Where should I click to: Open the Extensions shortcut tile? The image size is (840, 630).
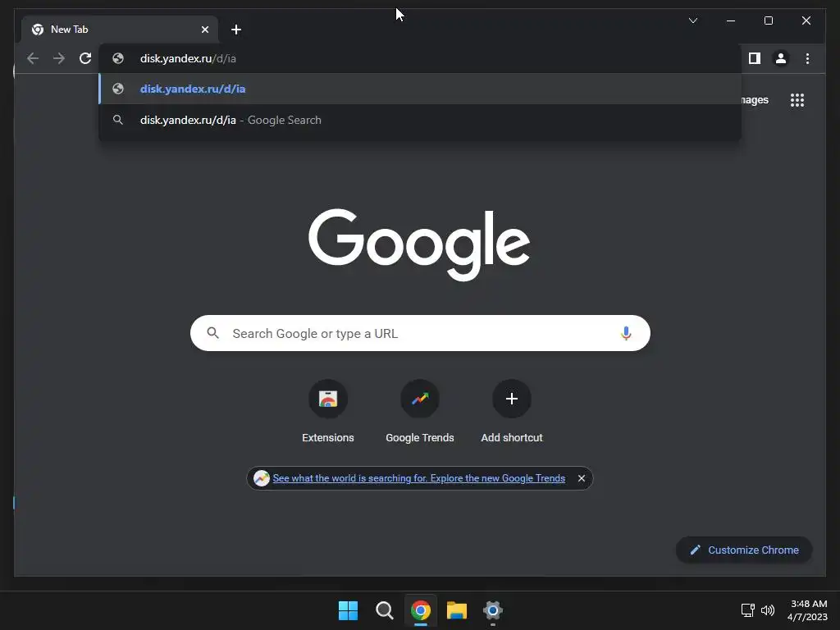(x=328, y=412)
